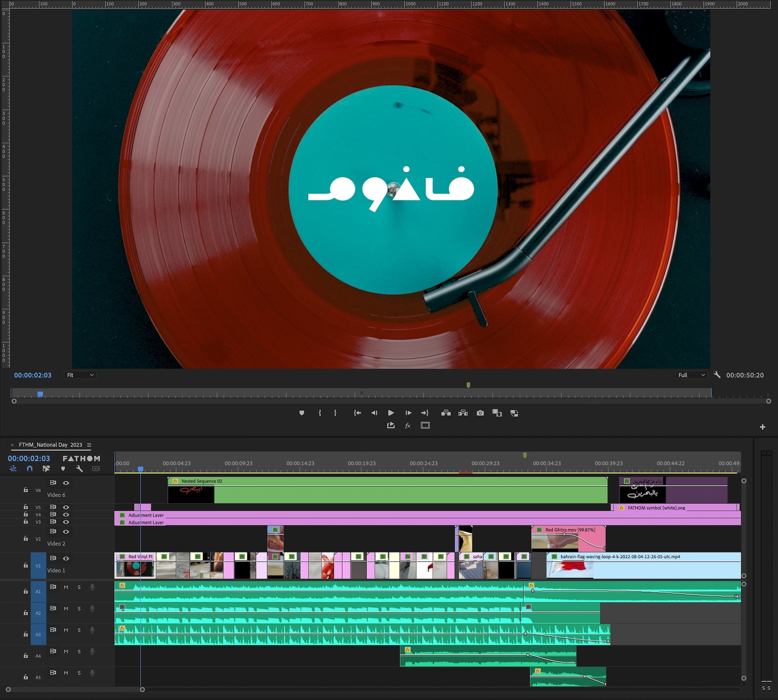Image resolution: width=778 pixels, height=700 pixels.
Task: Toggle Linked Selection in timeline
Action: (46, 469)
